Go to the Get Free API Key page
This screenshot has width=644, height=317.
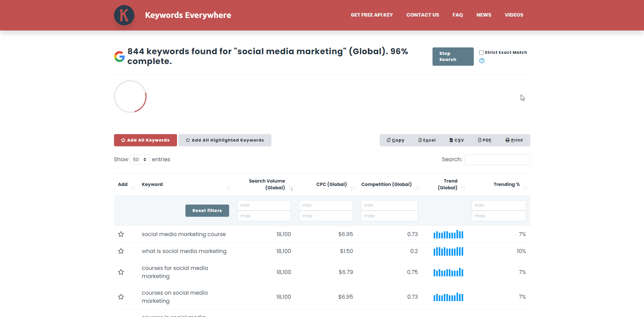point(372,15)
